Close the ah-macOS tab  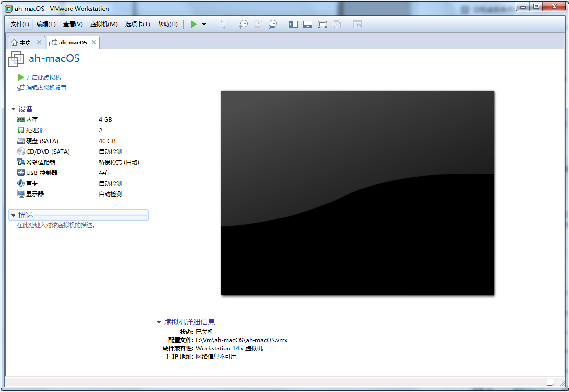click(x=94, y=42)
